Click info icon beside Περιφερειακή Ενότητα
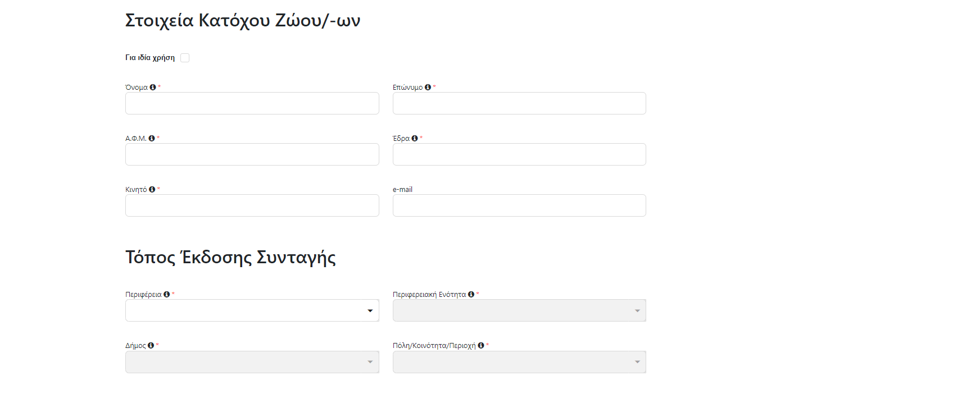 [471, 294]
